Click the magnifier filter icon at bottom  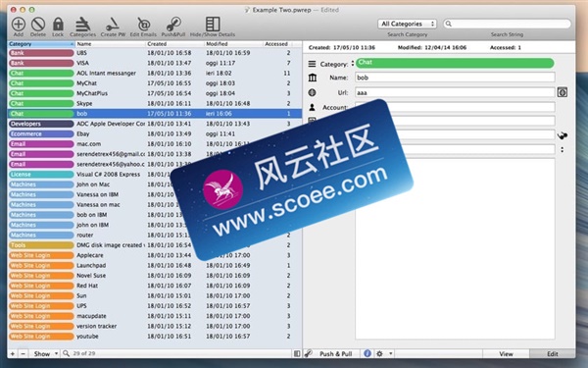point(66,353)
